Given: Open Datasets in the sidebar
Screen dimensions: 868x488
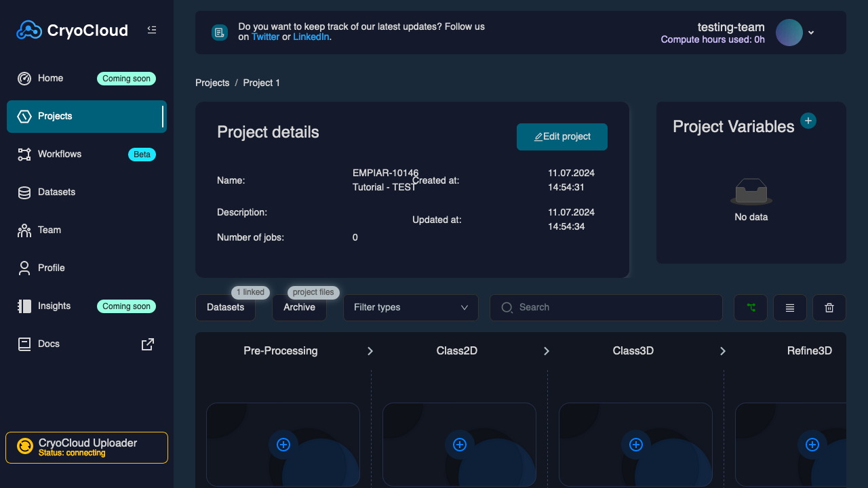Looking at the screenshot, I should coord(87,192).
